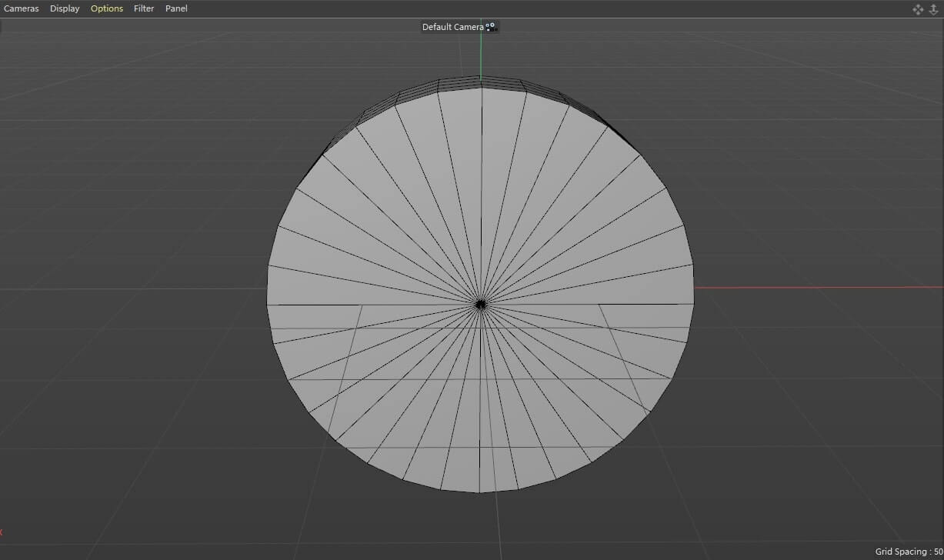Viewport: 944px width, 560px height.
Task: Open the Display menu
Action: pyautogui.click(x=65, y=8)
